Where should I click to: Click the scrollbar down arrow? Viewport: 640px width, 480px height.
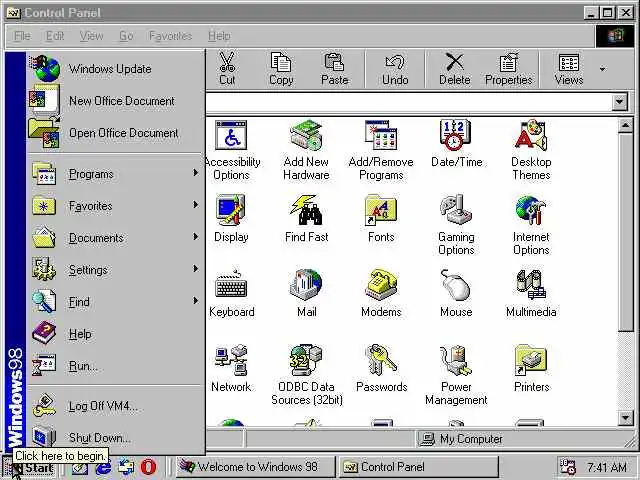(625, 417)
